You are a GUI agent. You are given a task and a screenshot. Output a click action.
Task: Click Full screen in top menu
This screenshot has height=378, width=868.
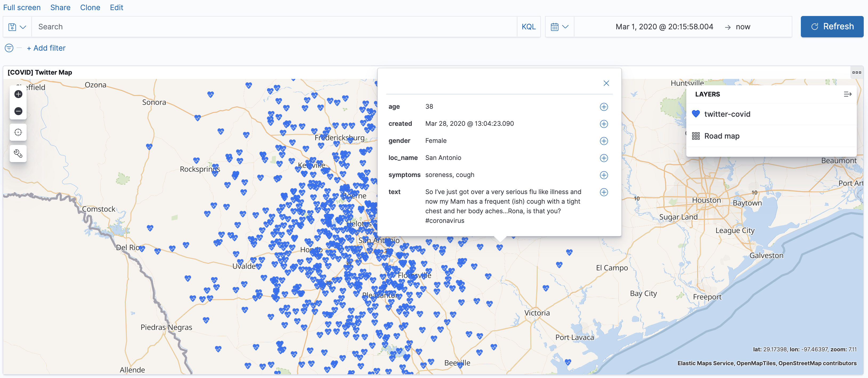[x=22, y=7]
